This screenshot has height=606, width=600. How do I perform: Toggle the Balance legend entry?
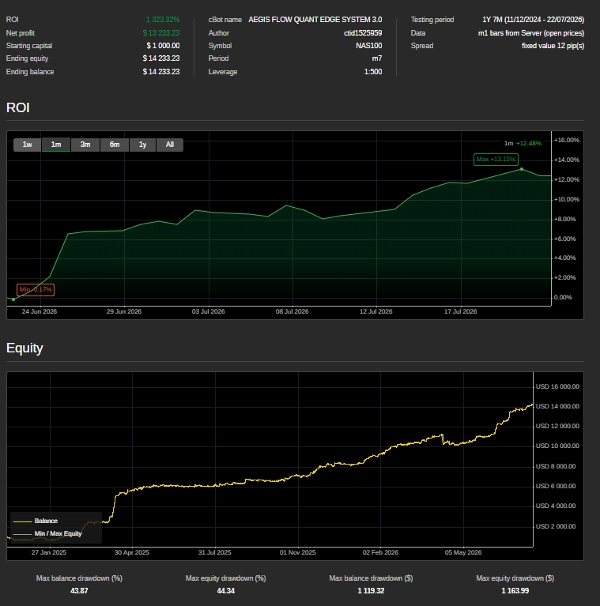(x=36, y=521)
